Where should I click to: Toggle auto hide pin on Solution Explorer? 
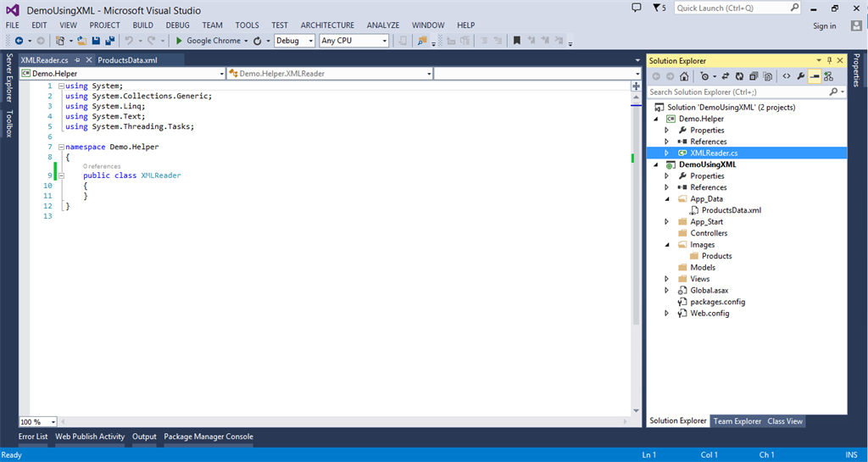click(829, 60)
